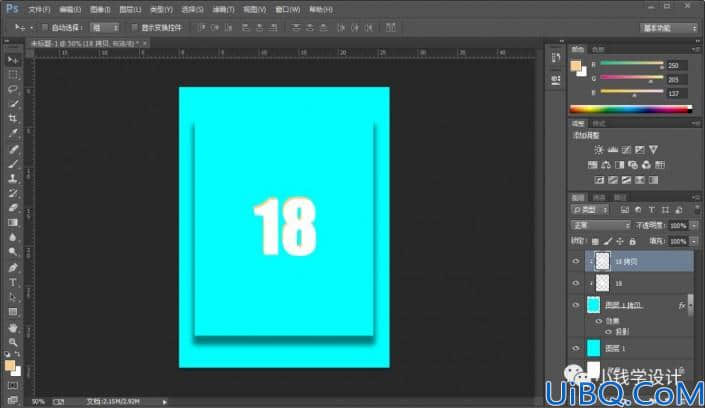Select the Move tool
Image resolution: width=705 pixels, height=408 pixels.
13,60
